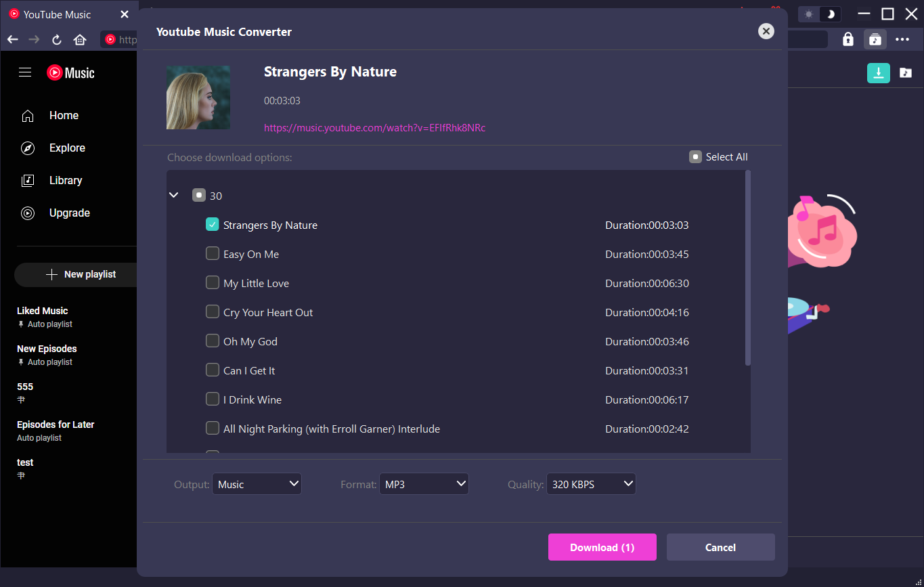Collapse the album 30 track list
This screenshot has height=587, width=924.
(x=174, y=195)
